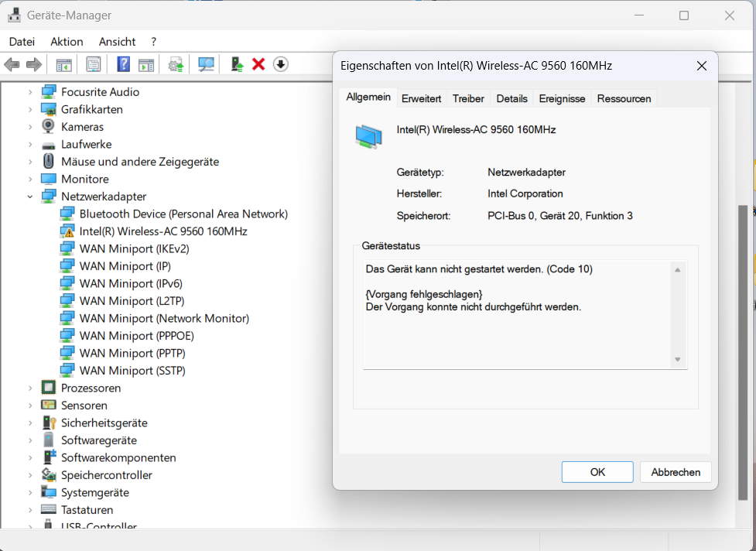Expand the Grafikkarten node

point(30,109)
